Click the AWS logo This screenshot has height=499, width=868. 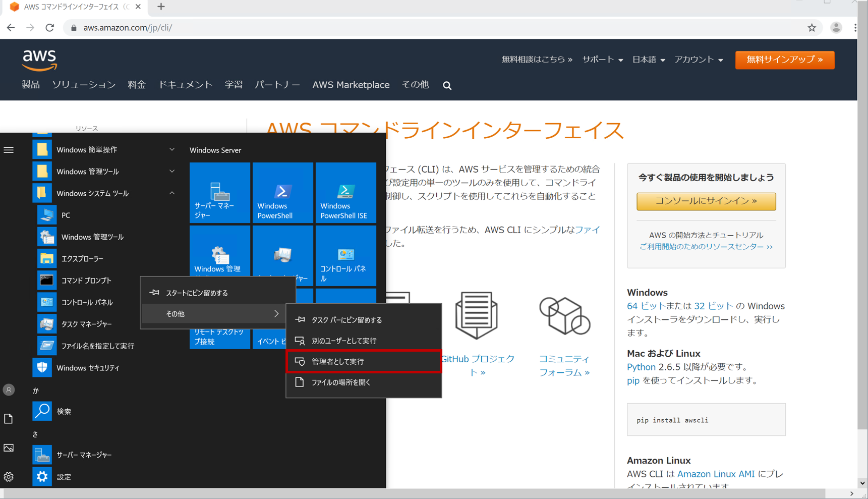[39, 60]
